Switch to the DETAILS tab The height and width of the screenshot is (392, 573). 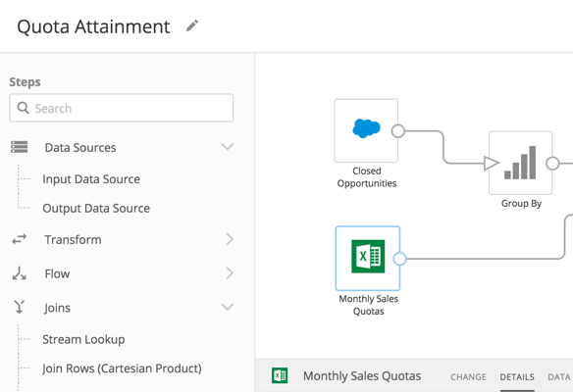517,376
